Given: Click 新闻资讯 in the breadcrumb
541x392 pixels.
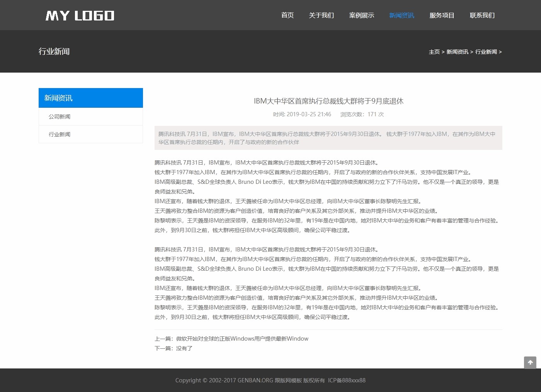Looking at the screenshot, I should tap(458, 52).
